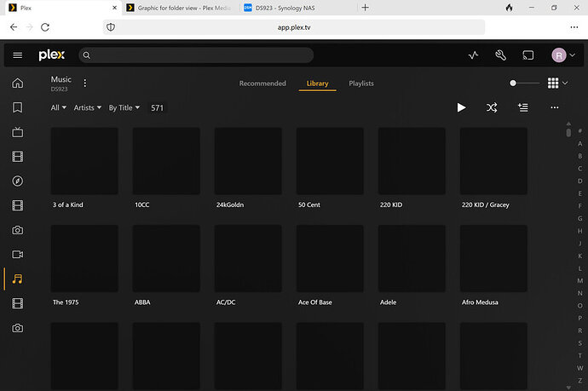
Task: Open the Adele artist thumbnail
Action: click(x=412, y=258)
